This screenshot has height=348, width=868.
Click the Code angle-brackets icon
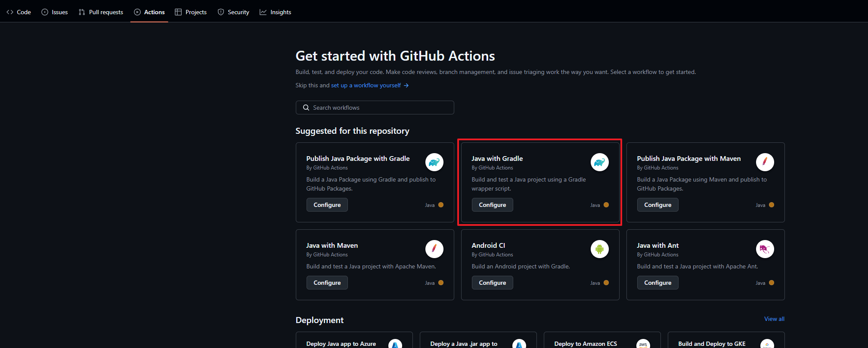pyautogui.click(x=10, y=12)
